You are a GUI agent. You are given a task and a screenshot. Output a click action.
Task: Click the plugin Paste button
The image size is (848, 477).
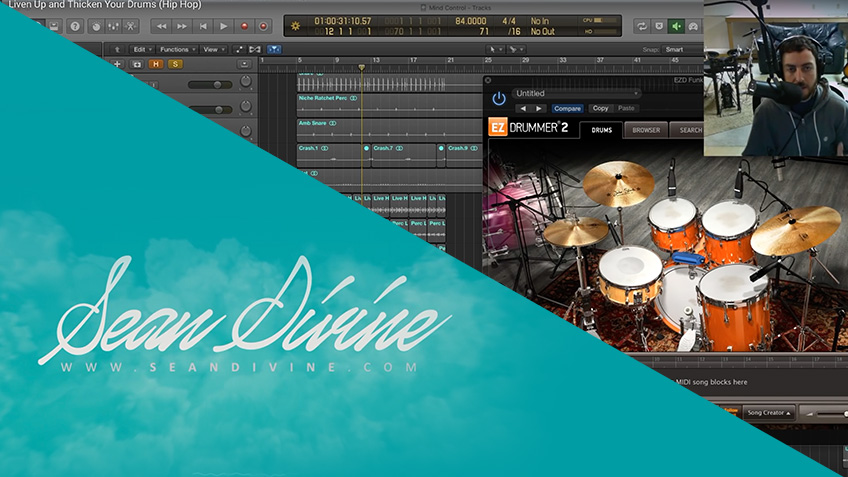(626, 109)
